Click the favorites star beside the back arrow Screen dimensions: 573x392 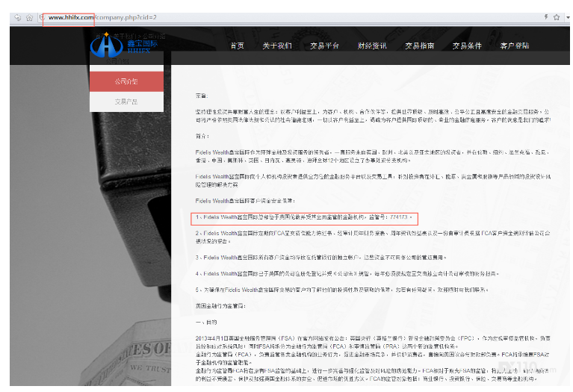click(30, 17)
